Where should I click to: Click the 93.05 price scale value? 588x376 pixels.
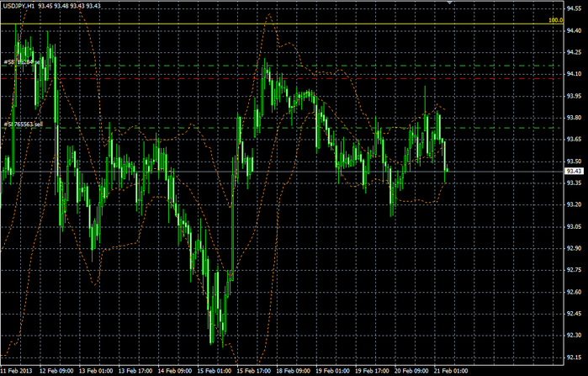point(575,226)
